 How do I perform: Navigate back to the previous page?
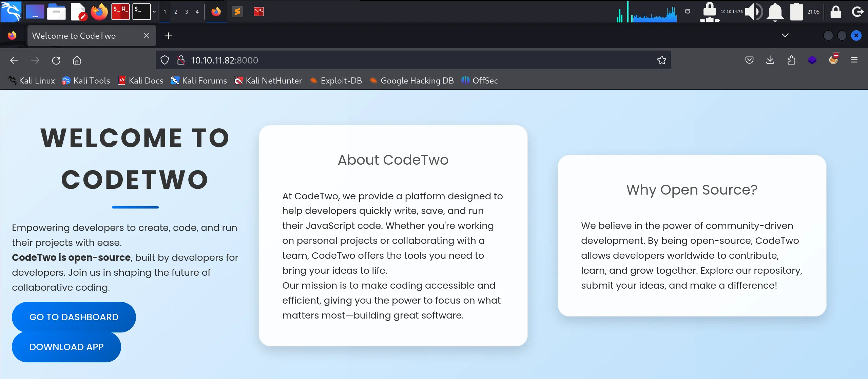click(14, 60)
